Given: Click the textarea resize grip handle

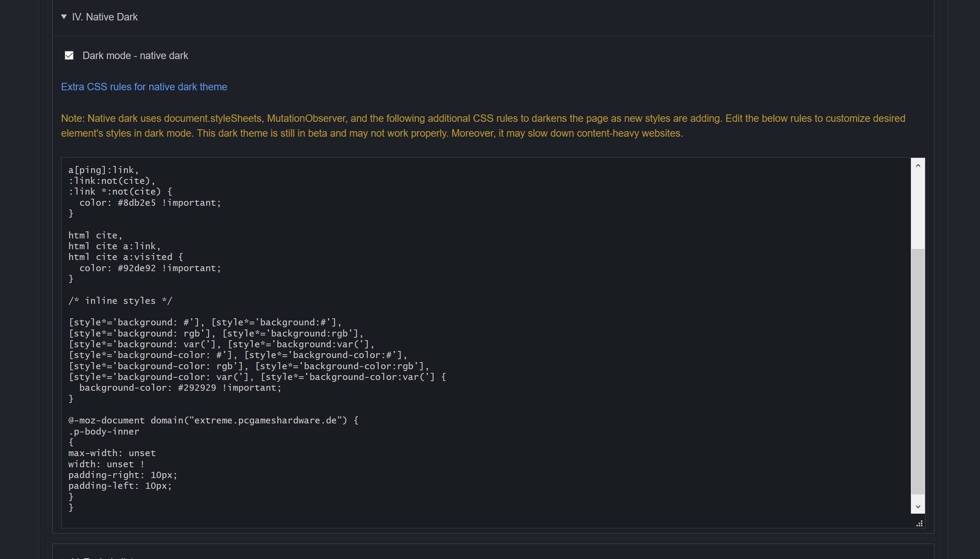Looking at the screenshot, I should (x=919, y=523).
